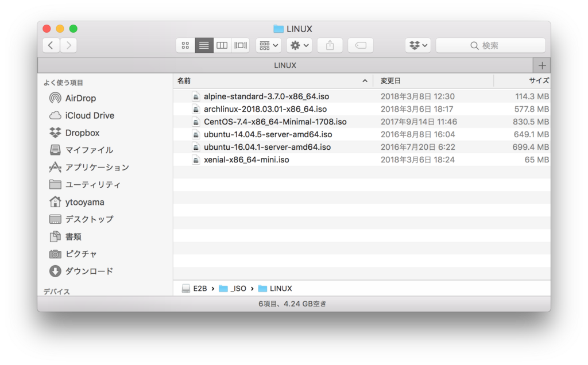588x365 pixels.
Task: Click size 65 MB cell
Action: (537, 160)
